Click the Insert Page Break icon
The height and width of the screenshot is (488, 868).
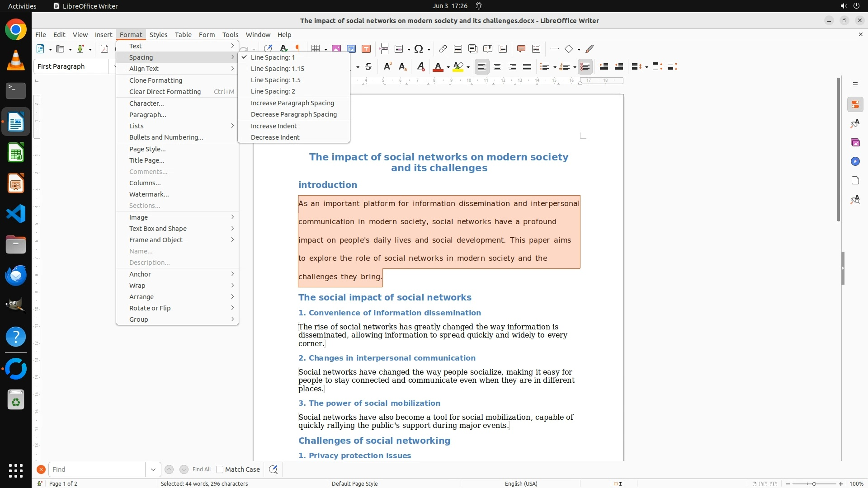coord(384,49)
